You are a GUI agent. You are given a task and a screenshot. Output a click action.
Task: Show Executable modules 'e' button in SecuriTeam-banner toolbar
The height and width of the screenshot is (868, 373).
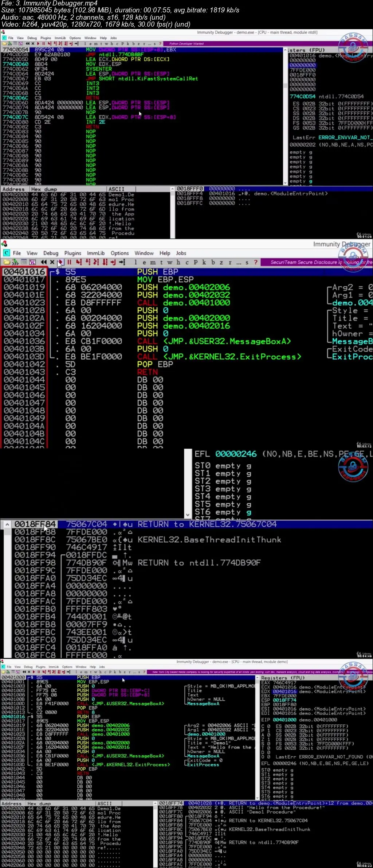tap(144, 262)
